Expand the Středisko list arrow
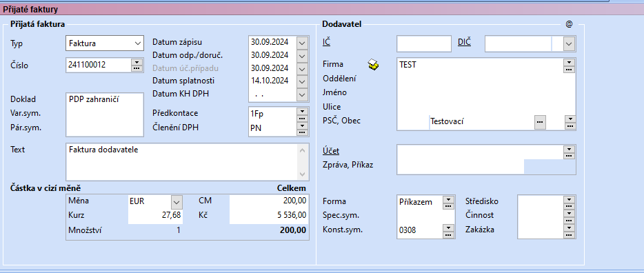Screen dimensions: 644x273 (569, 199)
